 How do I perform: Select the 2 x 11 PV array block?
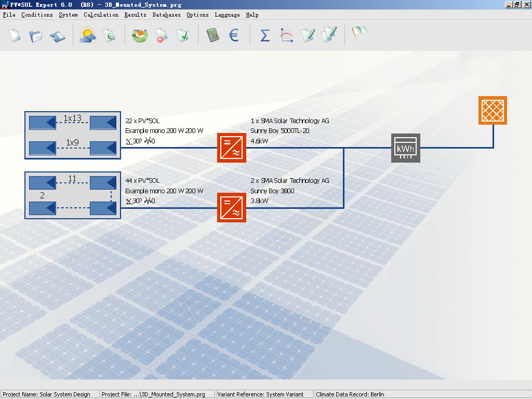(73, 195)
